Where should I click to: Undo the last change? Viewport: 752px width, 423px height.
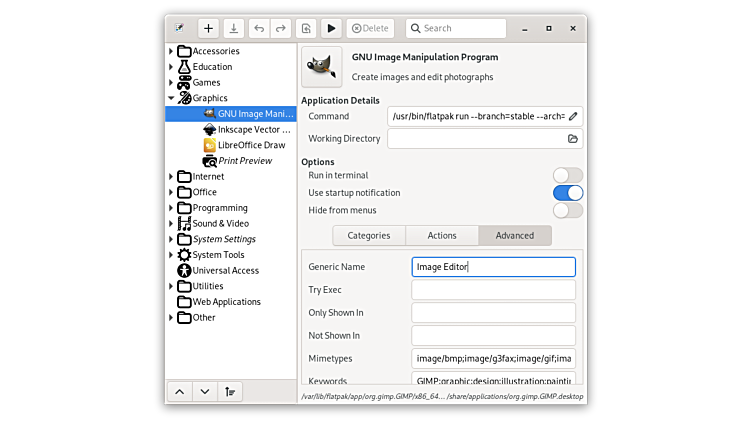pyautogui.click(x=260, y=29)
